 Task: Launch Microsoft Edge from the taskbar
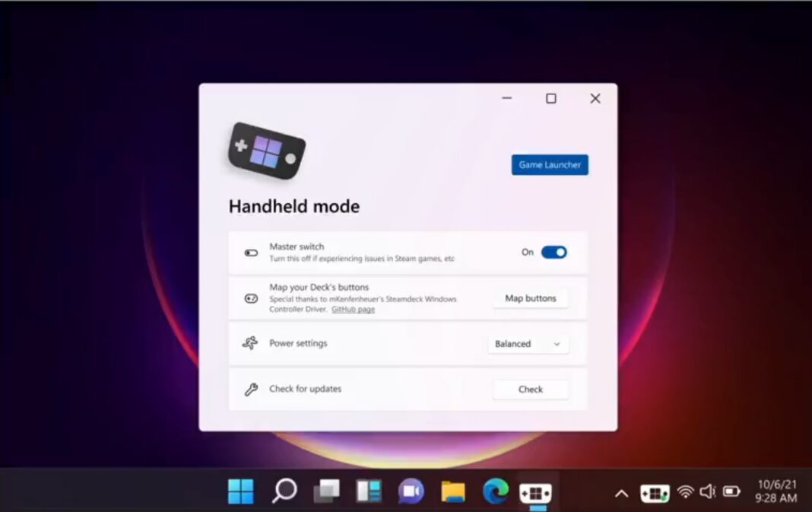[494, 491]
